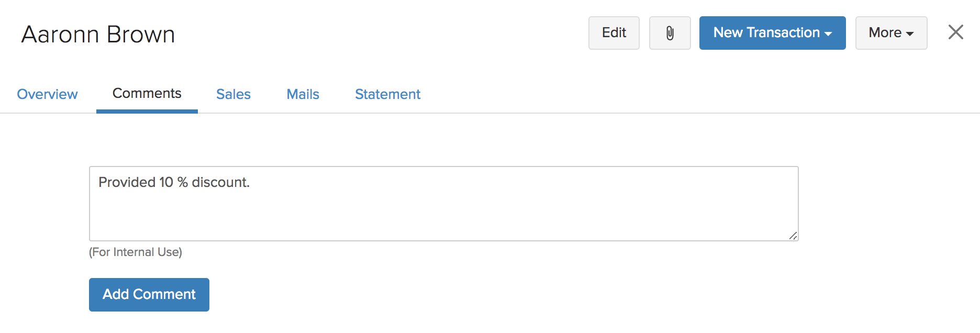980x333 pixels.
Task: Open the Sales tab
Action: click(233, 94)
